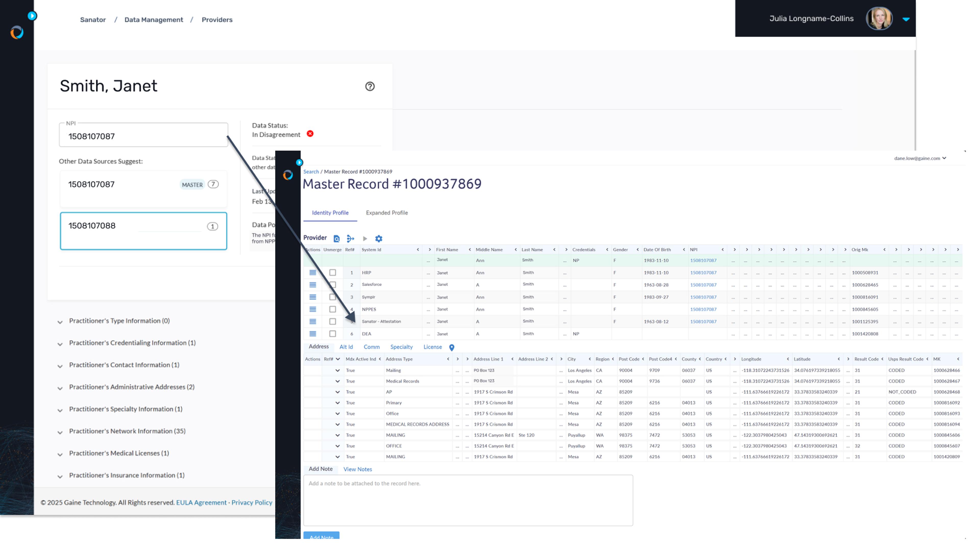980x551 pixels.
Task: Collapse Address Type column left arrow
Action: pos(448,359)
